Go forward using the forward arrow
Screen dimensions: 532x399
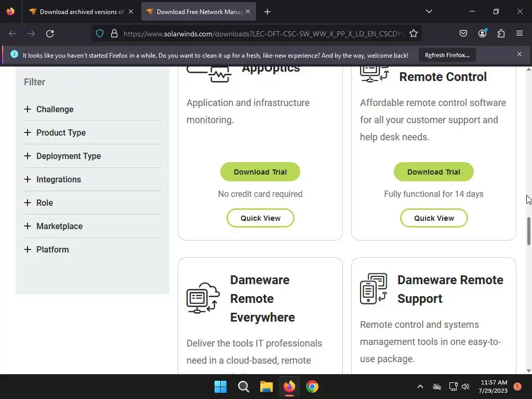point(31,34)
